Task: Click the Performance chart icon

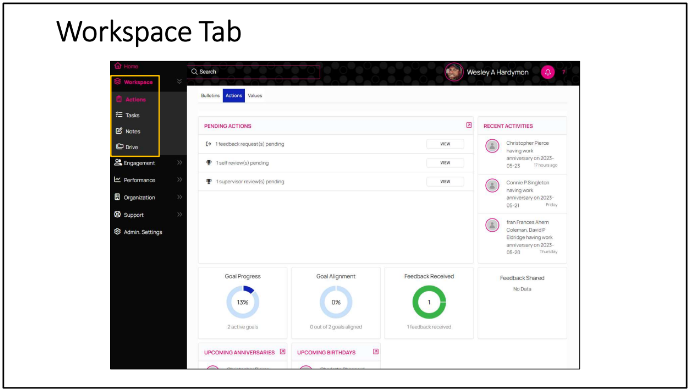Action: (117, 180)
